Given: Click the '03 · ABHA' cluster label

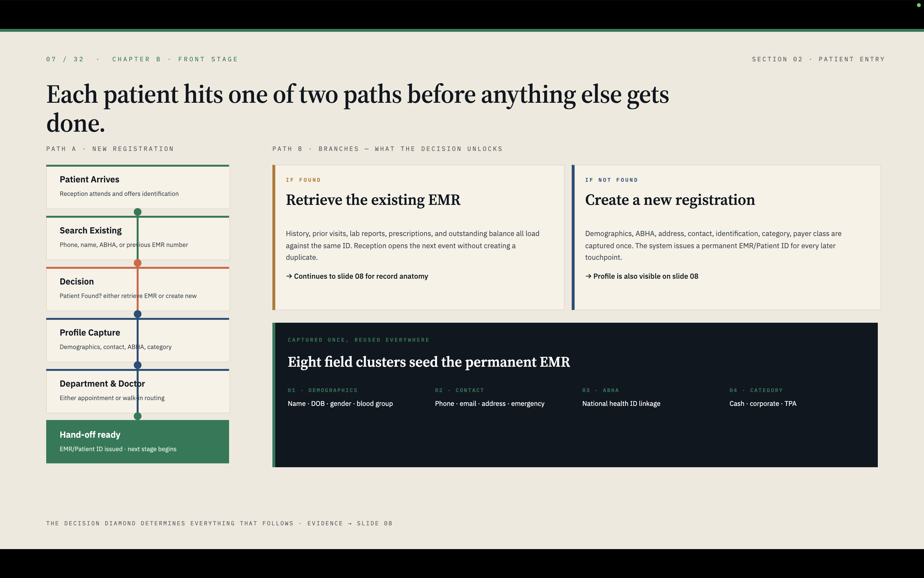Looking at the screenshot, I should 601,390.
